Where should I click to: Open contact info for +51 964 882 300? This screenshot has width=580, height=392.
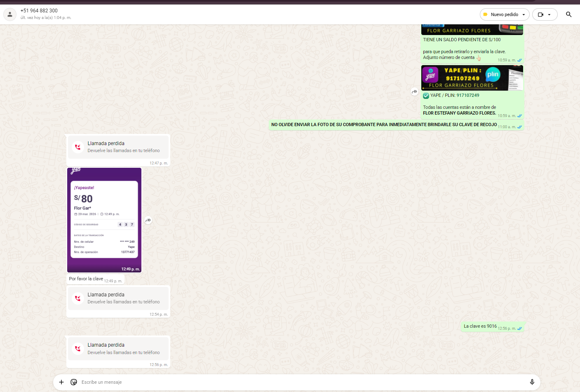pyautogui.click(x=39, y=11)
